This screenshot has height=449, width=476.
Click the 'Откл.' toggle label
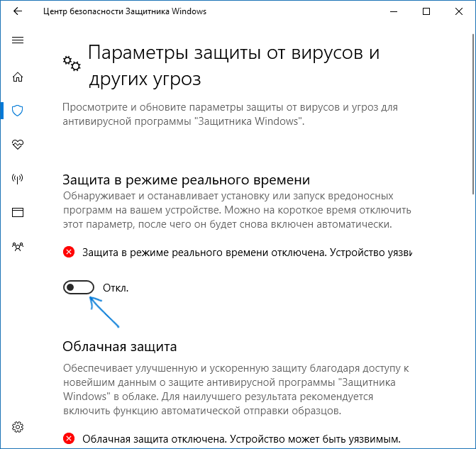click(116, 288)
